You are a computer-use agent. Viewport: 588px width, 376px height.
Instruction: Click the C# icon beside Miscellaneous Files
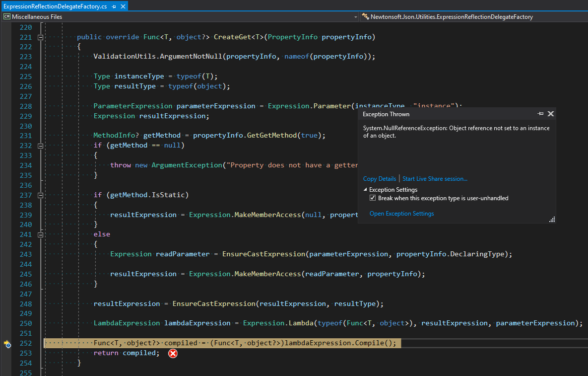click(6, 16)
